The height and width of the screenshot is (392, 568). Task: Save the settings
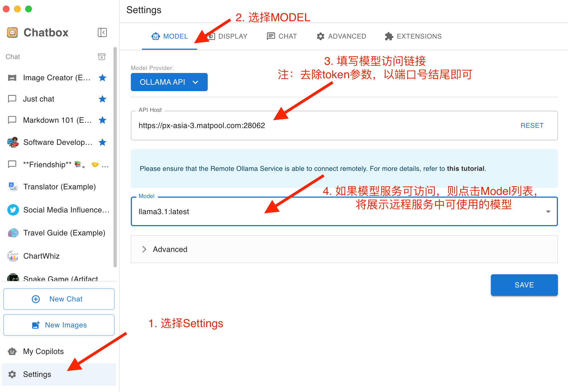524,285
